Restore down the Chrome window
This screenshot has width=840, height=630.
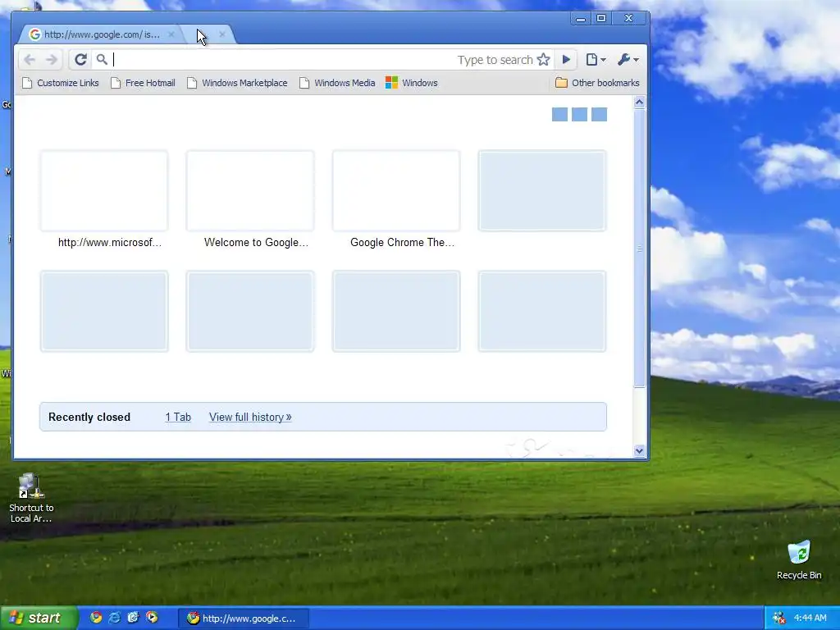[601, 19]
